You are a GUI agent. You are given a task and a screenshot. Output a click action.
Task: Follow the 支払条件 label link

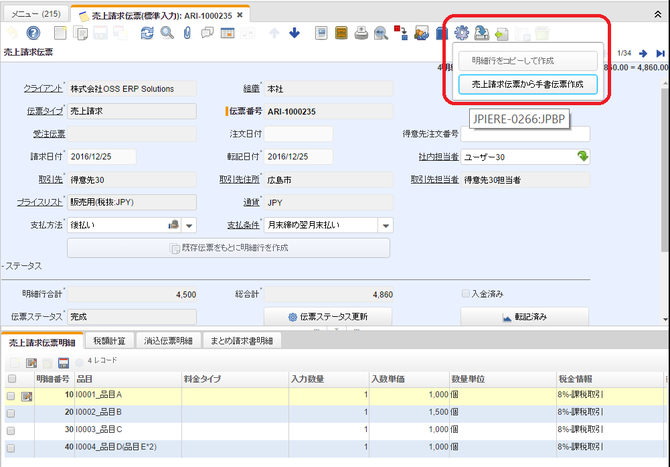tap(243, 225)
